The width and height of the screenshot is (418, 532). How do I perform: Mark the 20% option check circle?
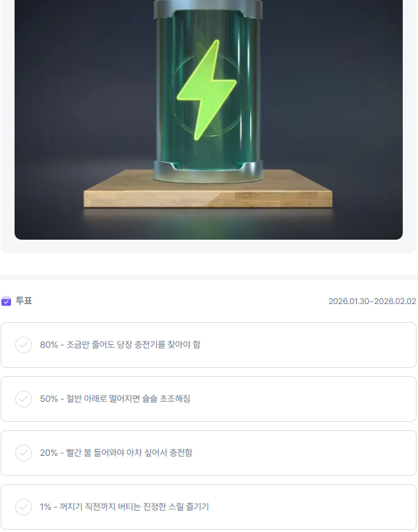(x=24, y=453)
